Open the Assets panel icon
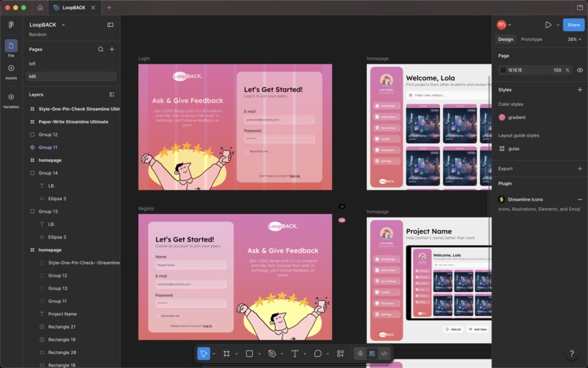Viewport: 588px width, 368px height. point(11,69)
